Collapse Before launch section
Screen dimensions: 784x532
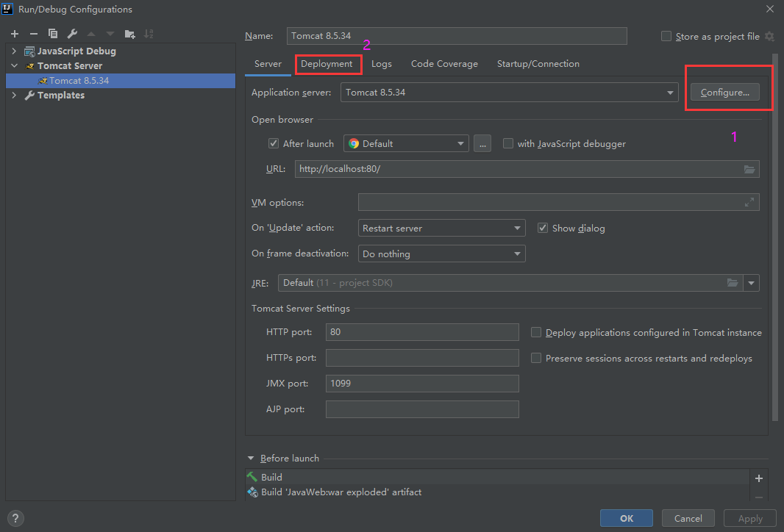[x=251, y=458]
